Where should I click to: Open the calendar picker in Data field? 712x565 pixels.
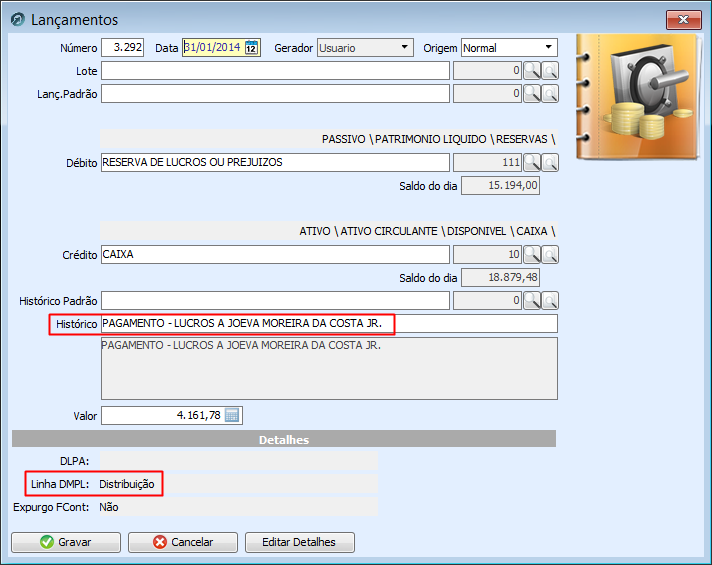coord(252,47)
